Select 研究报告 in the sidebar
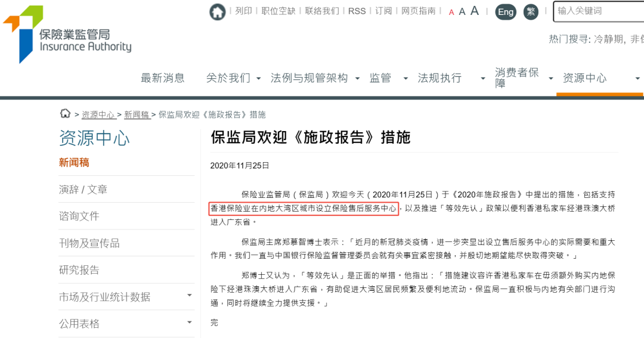 pos(79,270)
